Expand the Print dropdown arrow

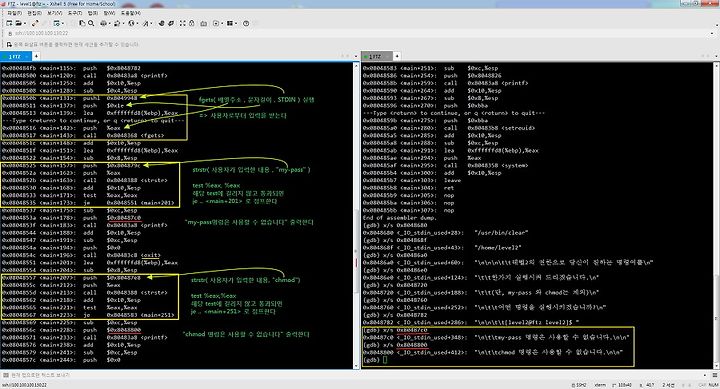pyautogui.click(x=109, y=23)
